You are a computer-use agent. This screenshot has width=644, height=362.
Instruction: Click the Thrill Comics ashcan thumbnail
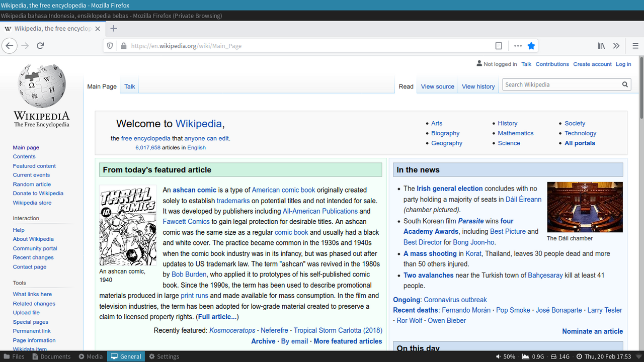tap(128, 225)
